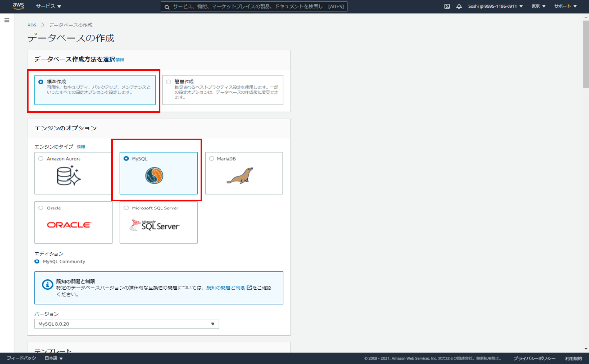
Task: Select the 標準作成 radio option
Action: (x=41, y=82)
